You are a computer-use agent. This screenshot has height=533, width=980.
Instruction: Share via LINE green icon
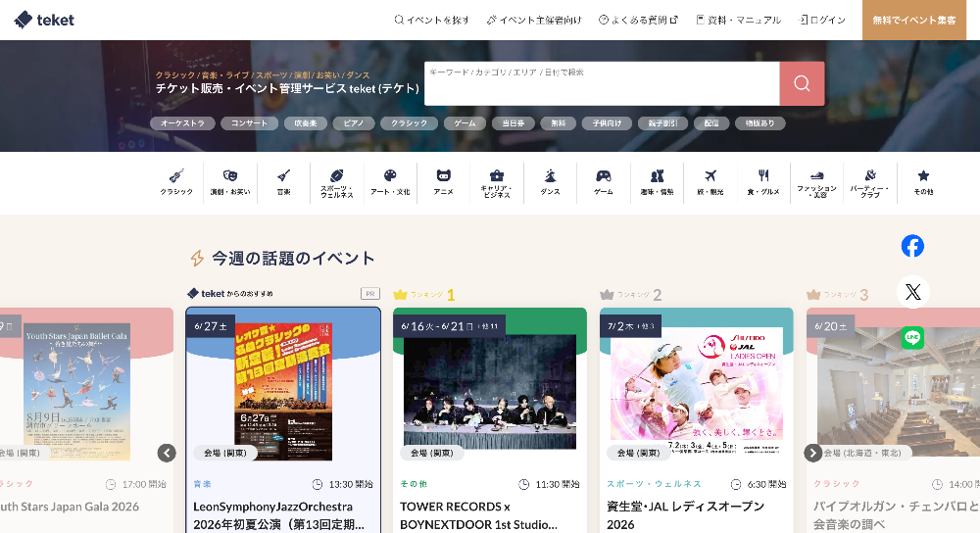point(912,338)
